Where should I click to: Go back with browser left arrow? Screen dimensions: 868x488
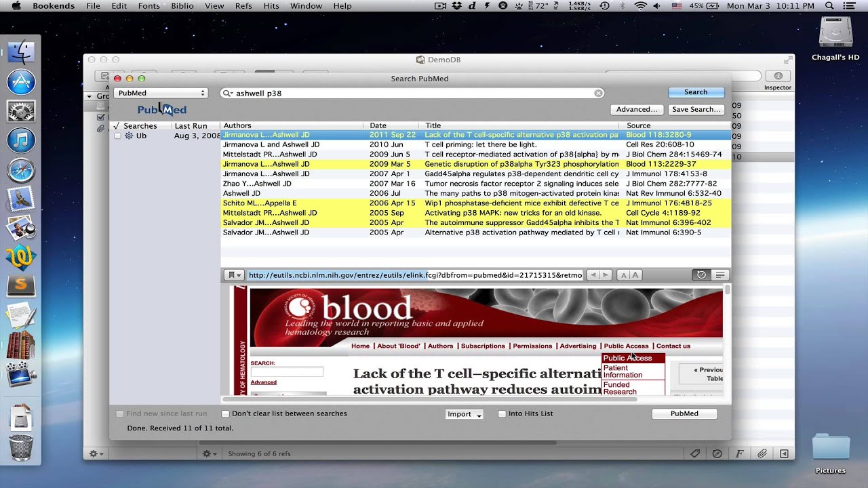click(x=593, y=275)
